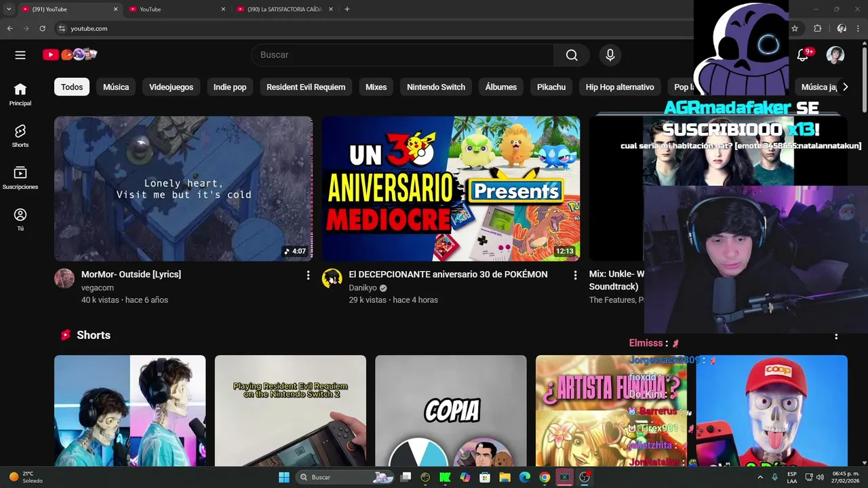This screenshot has height=488, width=868.
Task: Open File Explorer from taskbar
Action: pyautogui.click(x=505, y=477)
